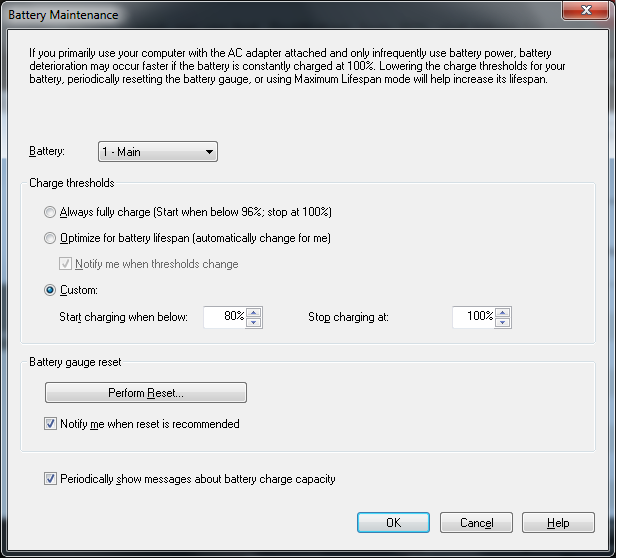Decrease the Stop charging at value

click(502, 323)
